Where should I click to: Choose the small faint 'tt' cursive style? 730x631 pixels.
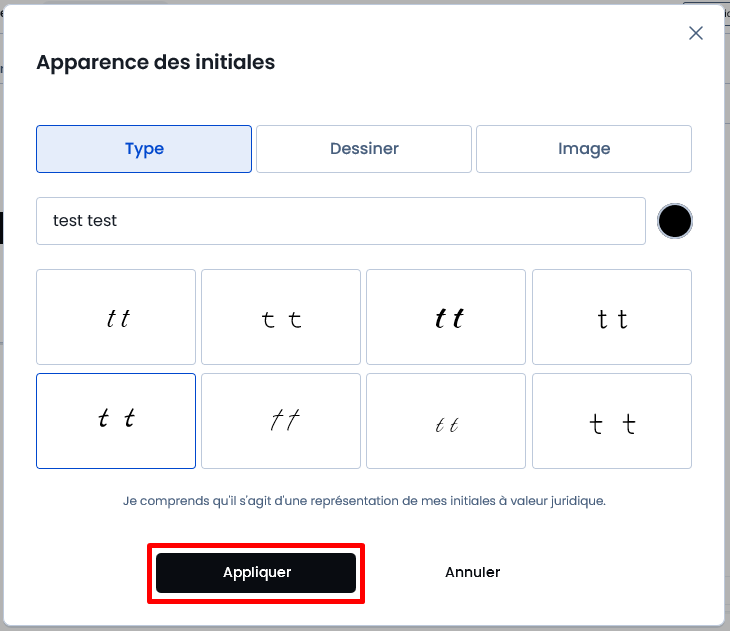coord(446,421)
